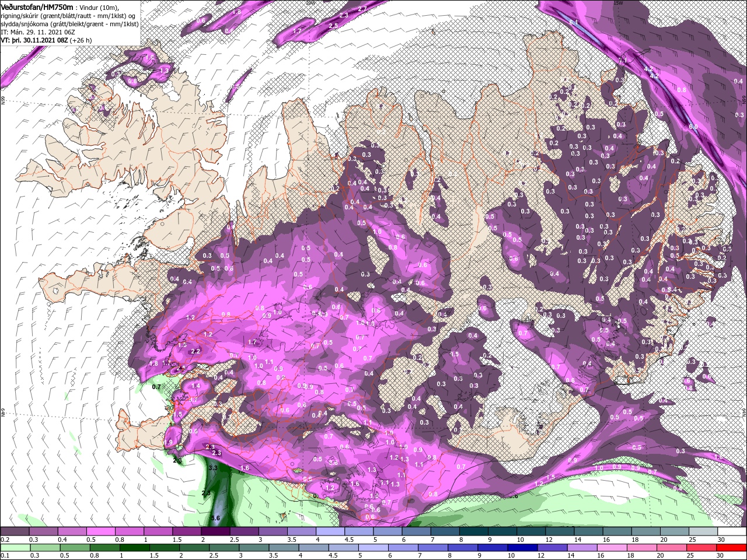The width and height of the screenshot is (747, 560).
Task: Select the dark teal swatch labeled 8, upper legend
Action: [473, 531]
